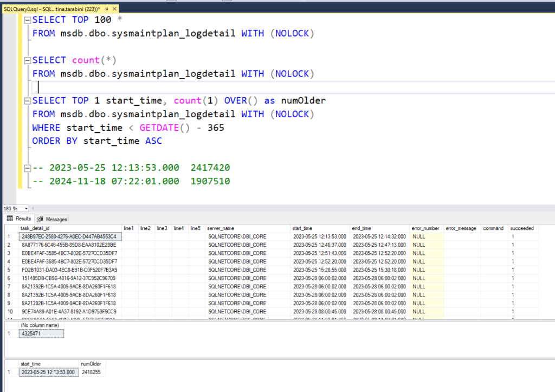Click the horizontal scroll left arrow beside zoom
The image size is (555, 392).
[34, 209]
